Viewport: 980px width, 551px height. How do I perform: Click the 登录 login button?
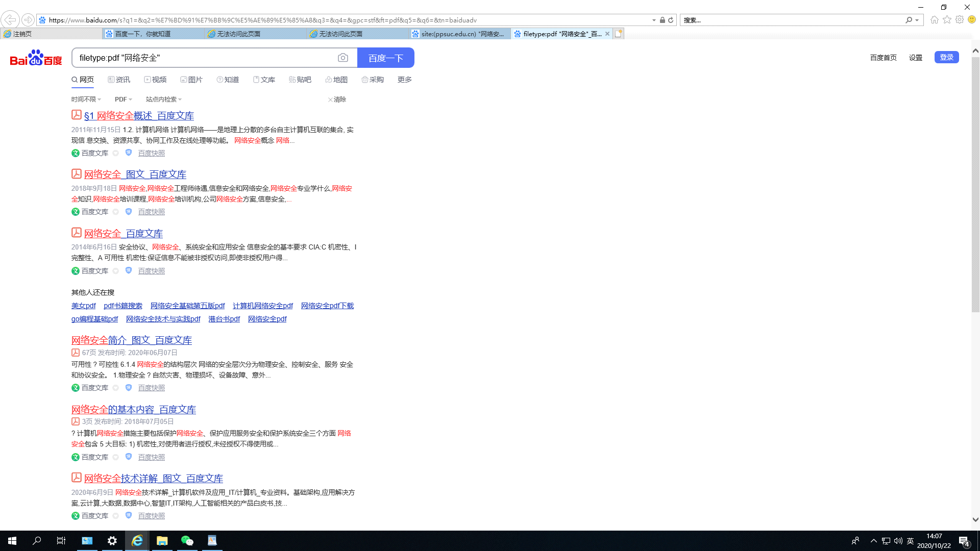pos(946,57)
